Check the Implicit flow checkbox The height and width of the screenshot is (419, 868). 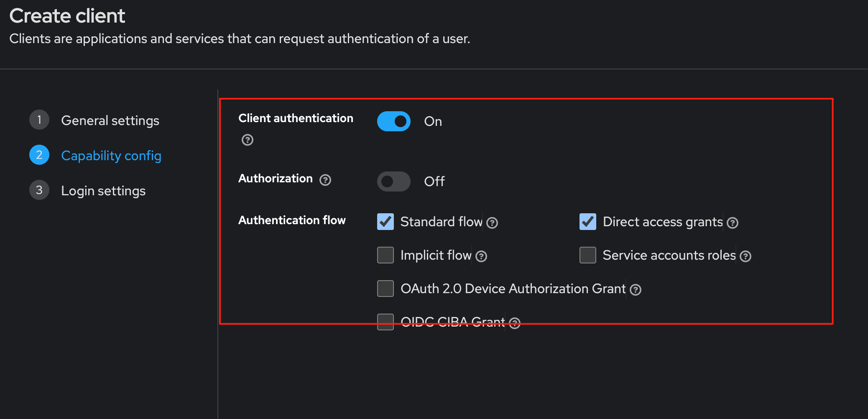385,255
